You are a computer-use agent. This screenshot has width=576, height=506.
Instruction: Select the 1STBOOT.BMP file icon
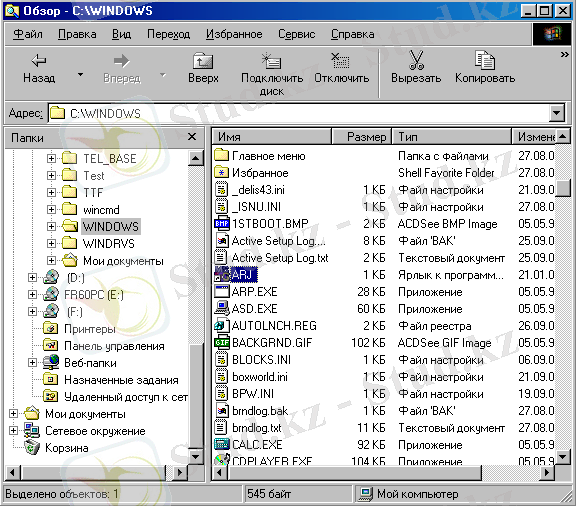[x=222, y=223]
